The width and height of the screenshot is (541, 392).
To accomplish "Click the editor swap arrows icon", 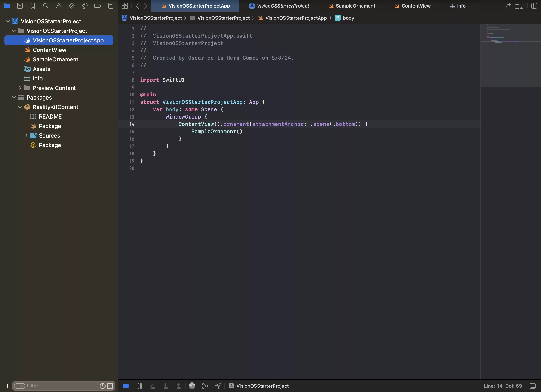I will point(508,6).
